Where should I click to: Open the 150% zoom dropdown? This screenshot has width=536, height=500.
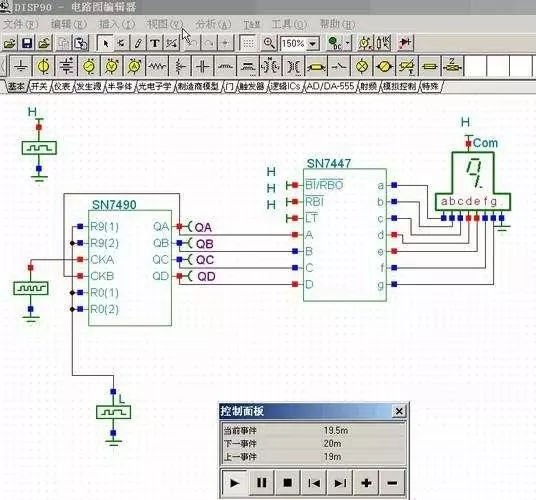click(x=312, y=44)
